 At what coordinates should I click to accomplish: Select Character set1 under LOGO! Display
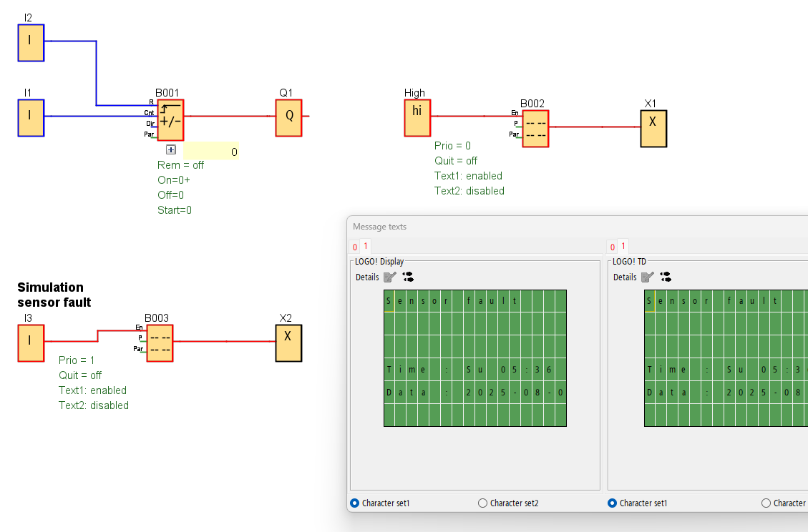[x=355, y=503]
